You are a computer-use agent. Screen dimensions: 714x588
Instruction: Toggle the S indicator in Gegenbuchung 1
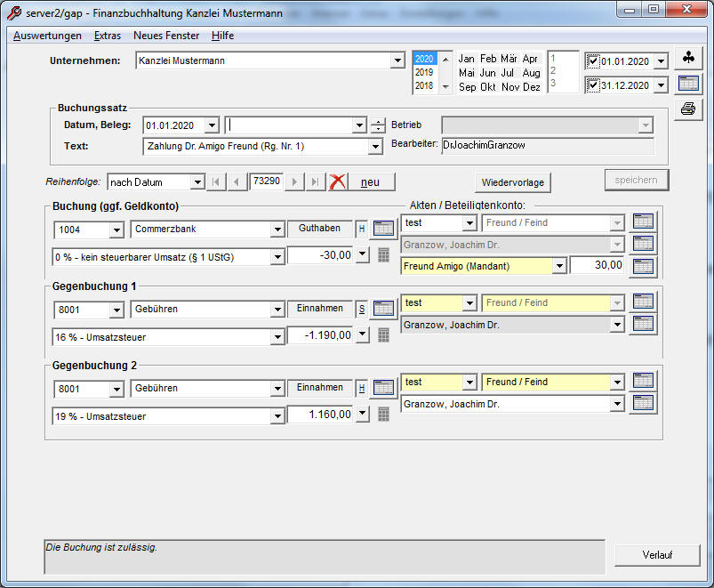tap(362, 309)
